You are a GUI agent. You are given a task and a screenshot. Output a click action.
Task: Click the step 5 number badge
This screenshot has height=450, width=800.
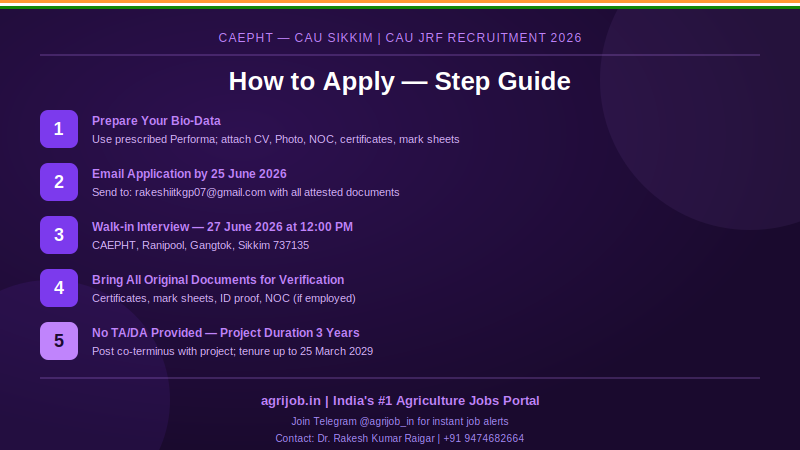click(x=59, y=341)
